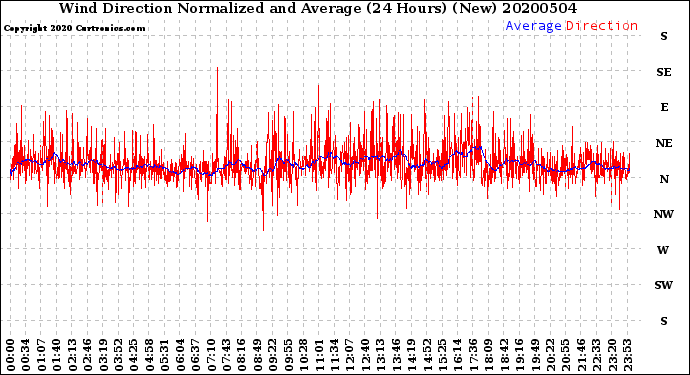The width and height of the screenshot is (690, 375).
Task: Click the "04:58" time axis label
Action: tap(150, 355)
